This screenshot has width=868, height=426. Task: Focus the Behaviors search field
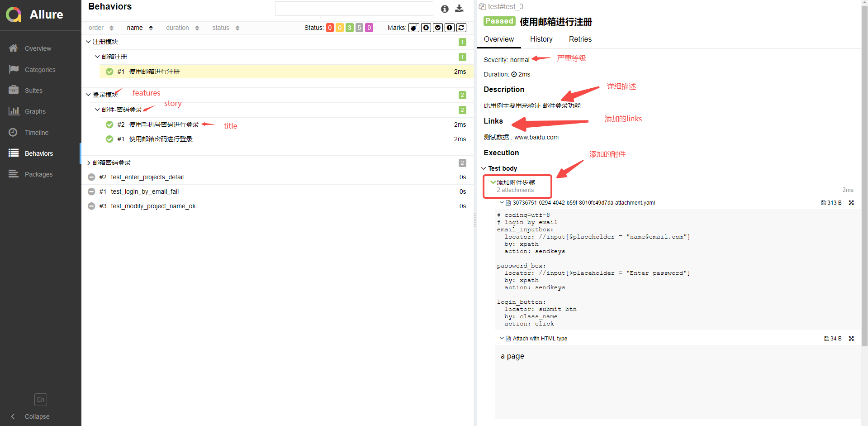[x=354, y=9]
